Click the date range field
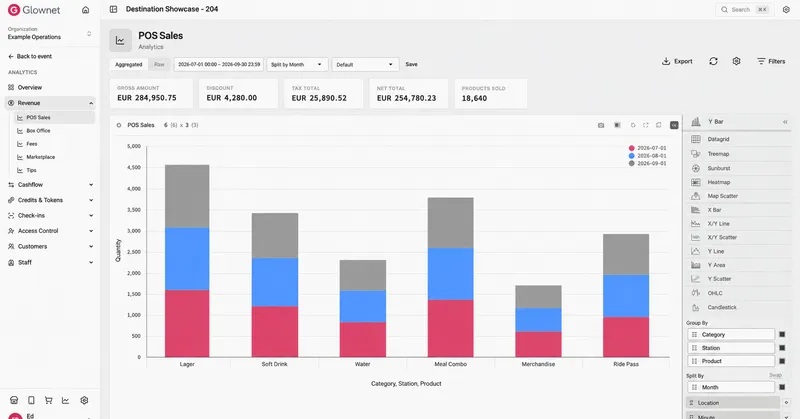 [x=219, y=65]
